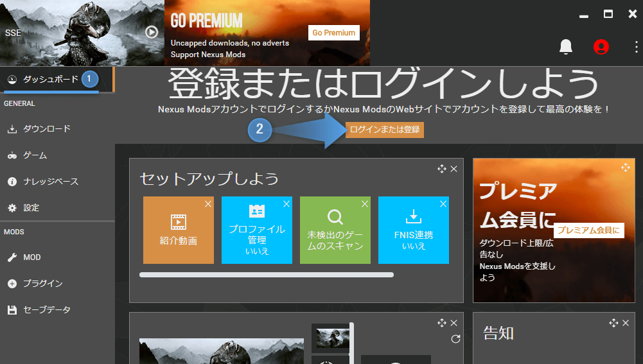The width and height of the screenshot is (643, 364).
Task: Open the red user profile icon
Action: click(601, 47)
